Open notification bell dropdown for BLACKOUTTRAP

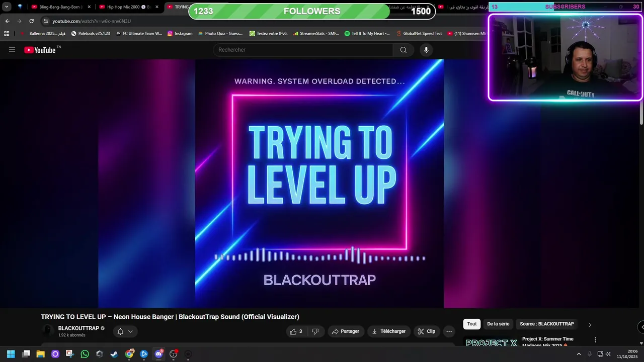[125, 331]
